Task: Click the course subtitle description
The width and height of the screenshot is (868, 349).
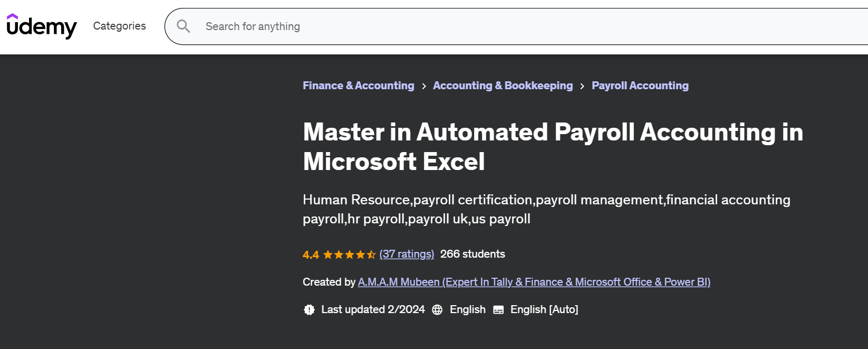Action: (x=547, y=209)
